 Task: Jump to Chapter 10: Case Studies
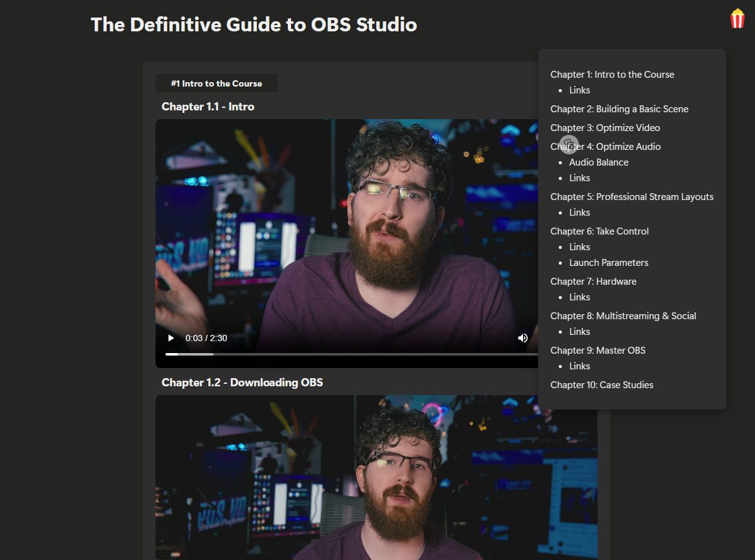pos(602,385)
